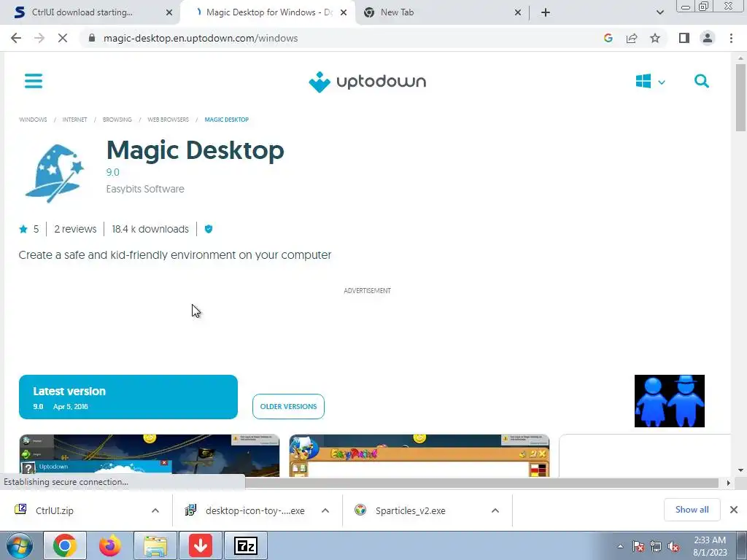The width and height of the screenshot is (747, 560).
Task: Click the 2 reviews link
Action: coord(75,229)
